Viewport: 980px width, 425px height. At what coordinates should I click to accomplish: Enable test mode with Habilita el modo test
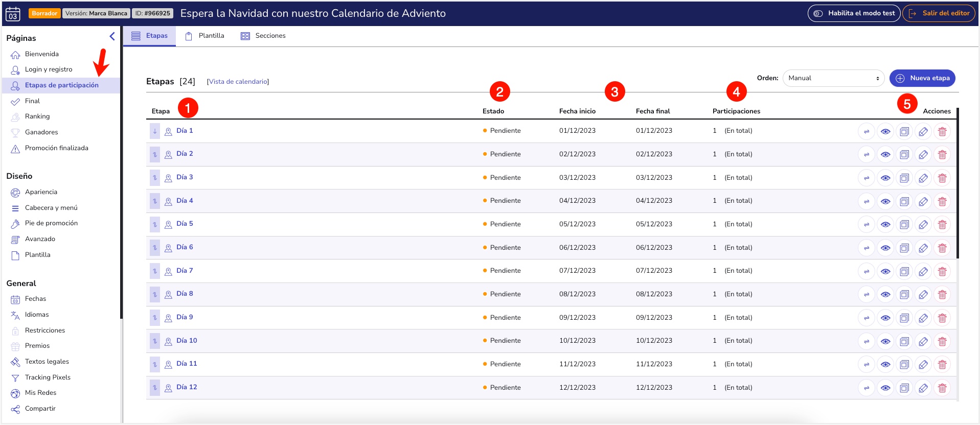pyautogui.click(x=854, y=13)
